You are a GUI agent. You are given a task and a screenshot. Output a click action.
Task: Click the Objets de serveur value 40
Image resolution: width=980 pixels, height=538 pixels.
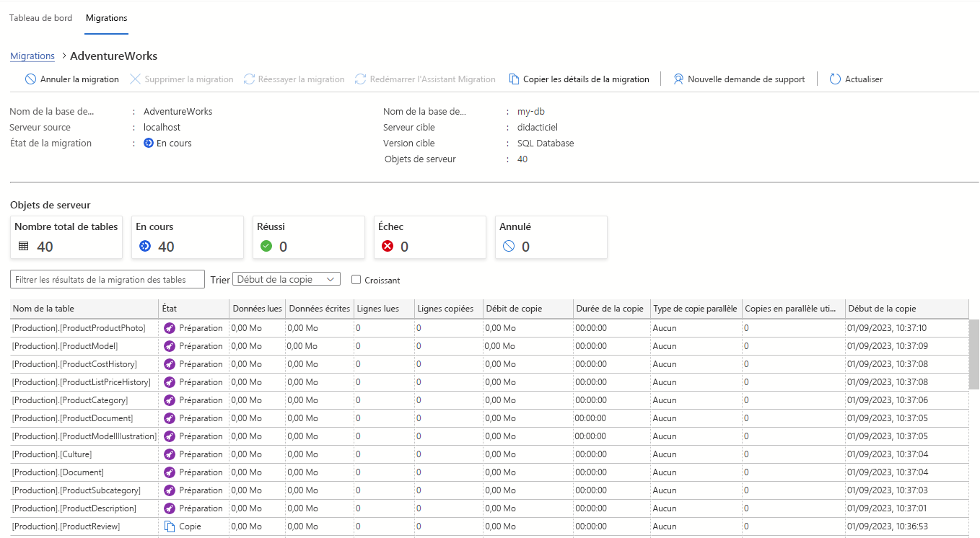(x=522, y=159)
